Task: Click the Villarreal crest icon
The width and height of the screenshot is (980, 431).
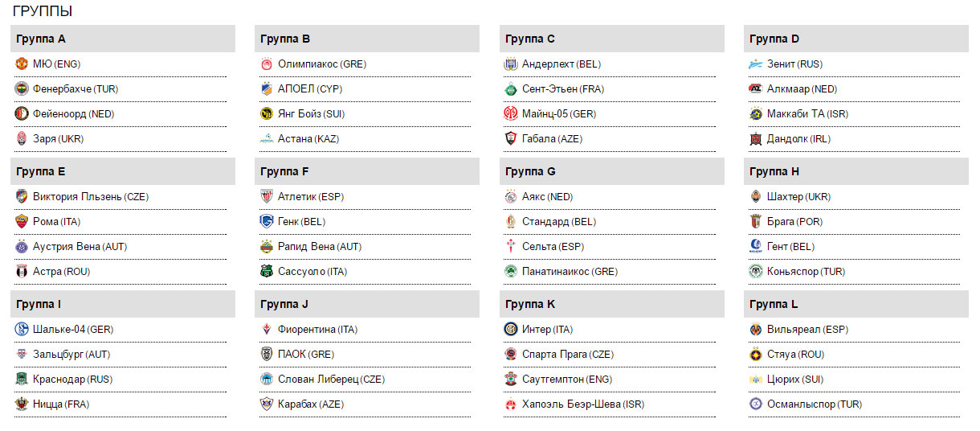Action: pyautogui.click(x=755, y=330)
